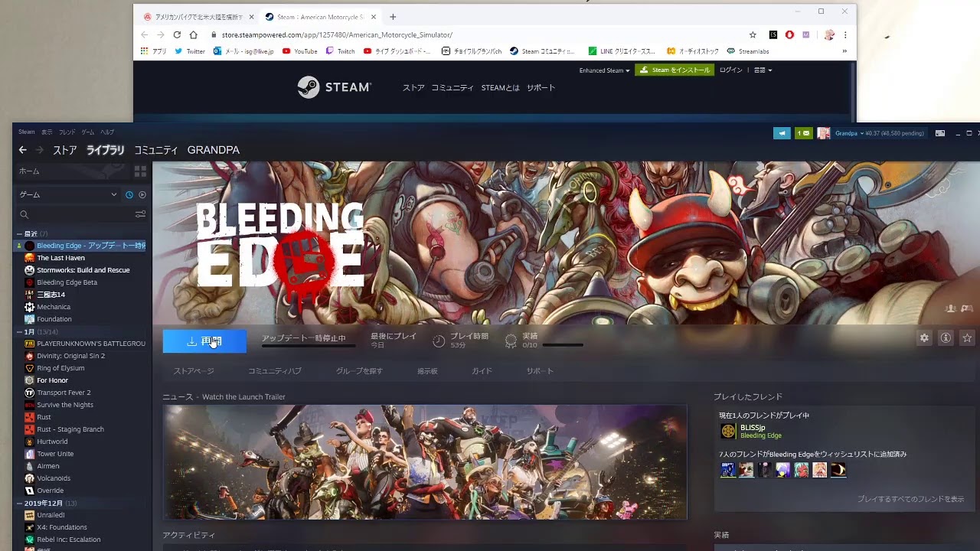Open the ヘルプ menu in Steam client

click(x=107, y=132)
